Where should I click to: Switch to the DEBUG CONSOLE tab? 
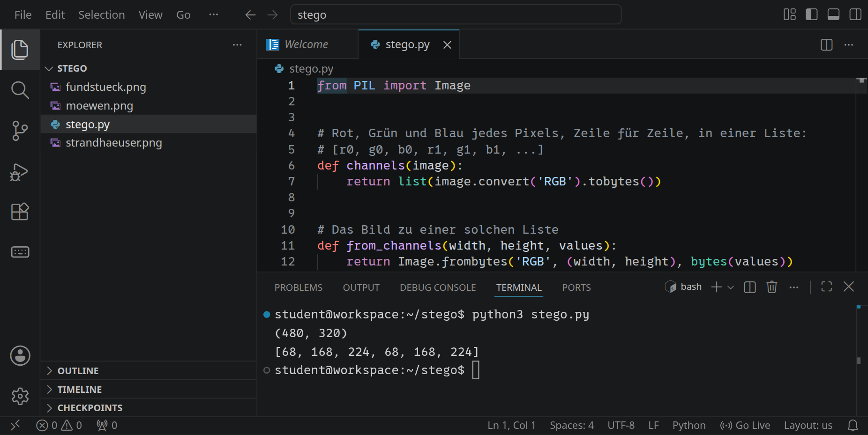[438, 288]
